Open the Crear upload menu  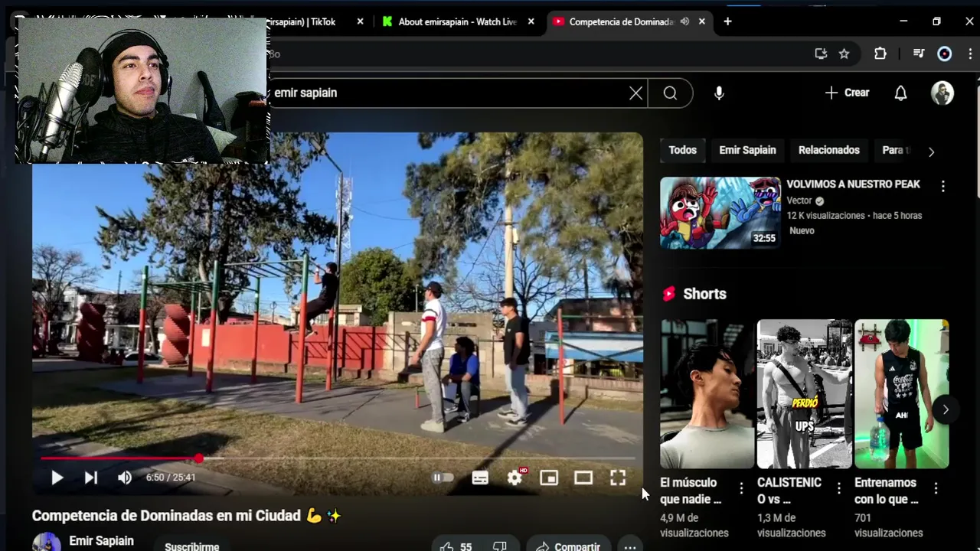(x=847, y=93)
